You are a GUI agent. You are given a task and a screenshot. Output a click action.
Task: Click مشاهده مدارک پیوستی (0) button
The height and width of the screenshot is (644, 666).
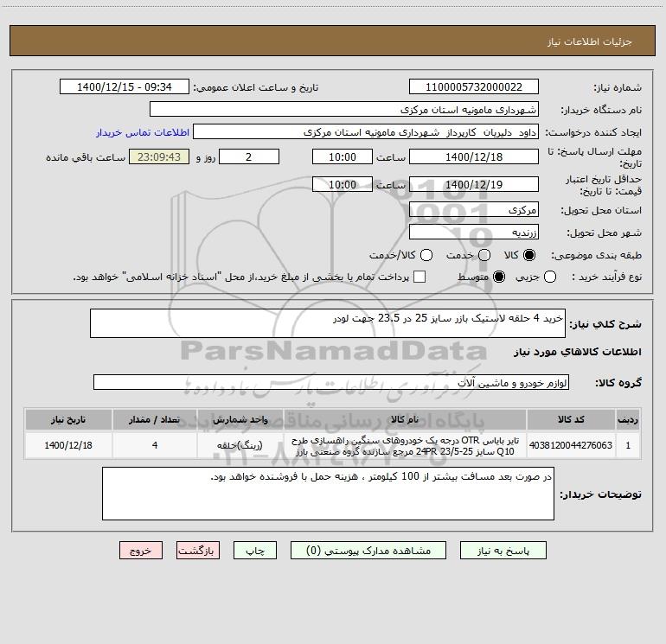click(x=368, y=551)
